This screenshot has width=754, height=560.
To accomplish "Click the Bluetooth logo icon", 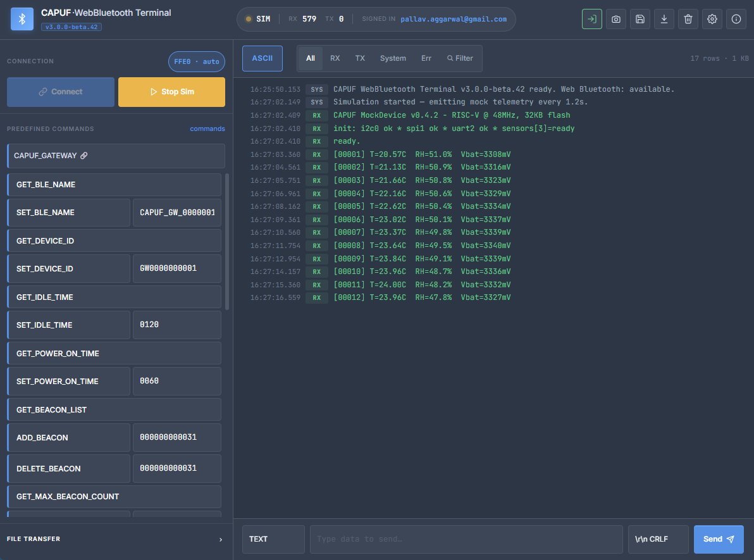I will coord(22,19).
